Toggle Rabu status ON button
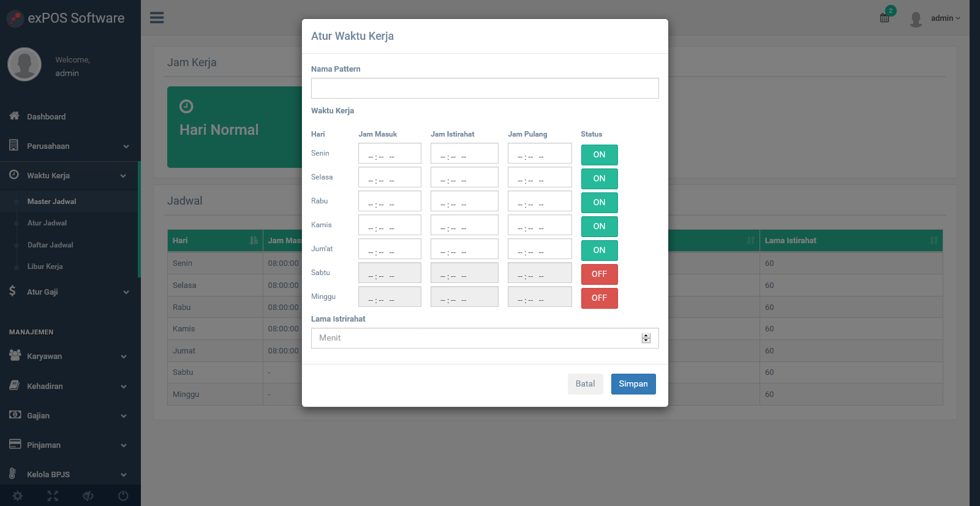Viewport: 980px width, 506px height. (599, 203)
